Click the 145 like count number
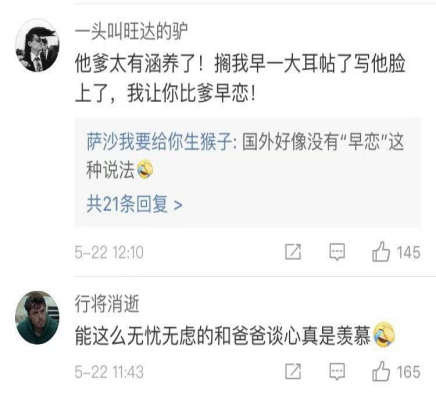This screenshot has height=396, width=436. click(x=408, y=252)
